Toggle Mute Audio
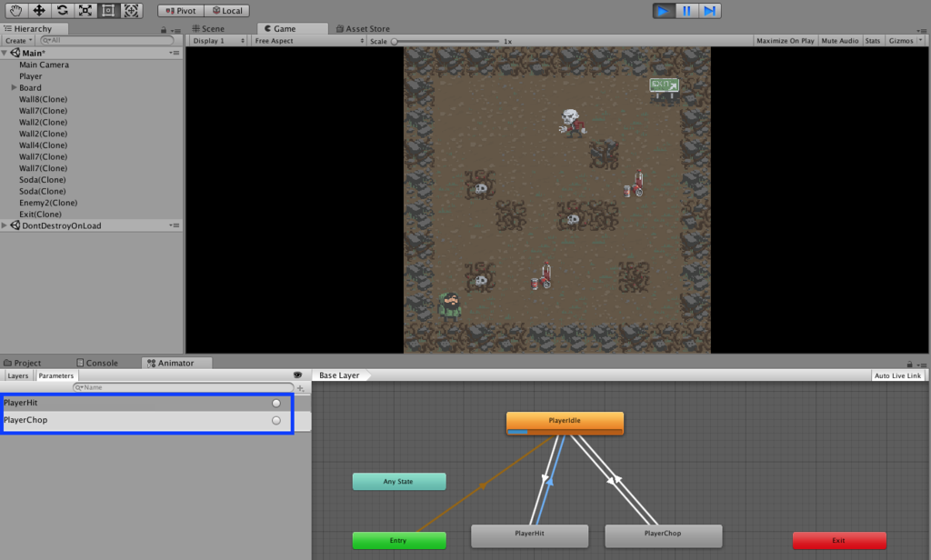931x560 pixels. click(839, 40)
